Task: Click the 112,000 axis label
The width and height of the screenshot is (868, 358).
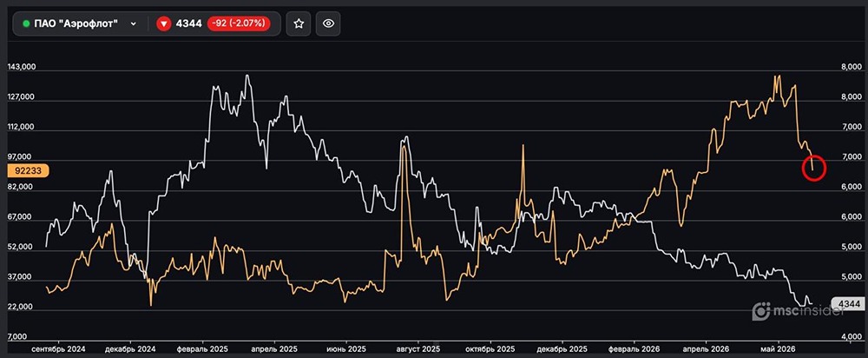Action: (x=21, y=127)
